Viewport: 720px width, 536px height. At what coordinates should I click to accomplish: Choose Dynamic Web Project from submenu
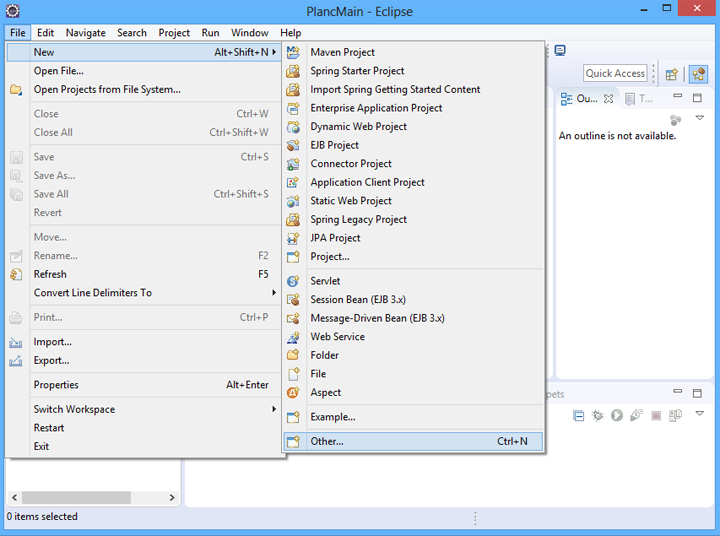(x=358, y=127)
